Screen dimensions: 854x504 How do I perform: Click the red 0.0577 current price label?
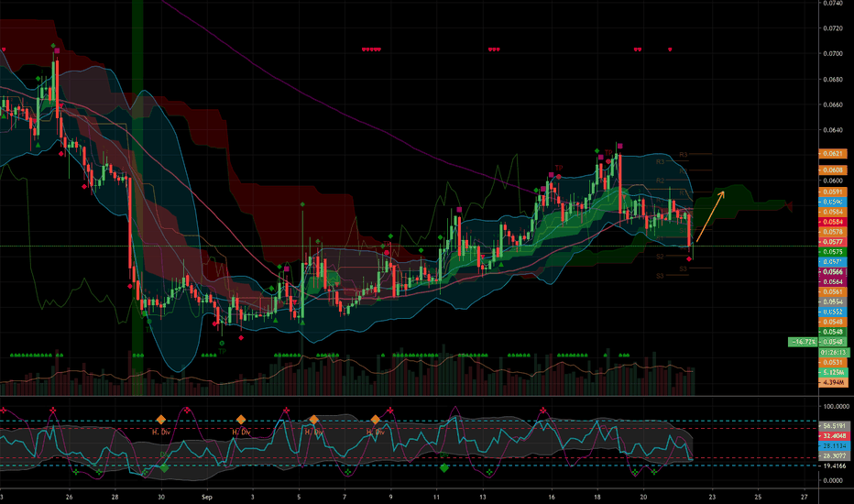[833, 241]
